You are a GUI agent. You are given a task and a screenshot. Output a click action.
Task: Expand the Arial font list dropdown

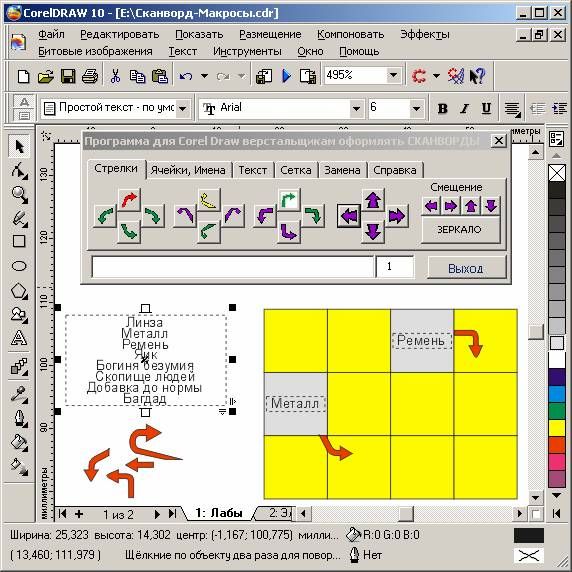(x=356, y=108)
